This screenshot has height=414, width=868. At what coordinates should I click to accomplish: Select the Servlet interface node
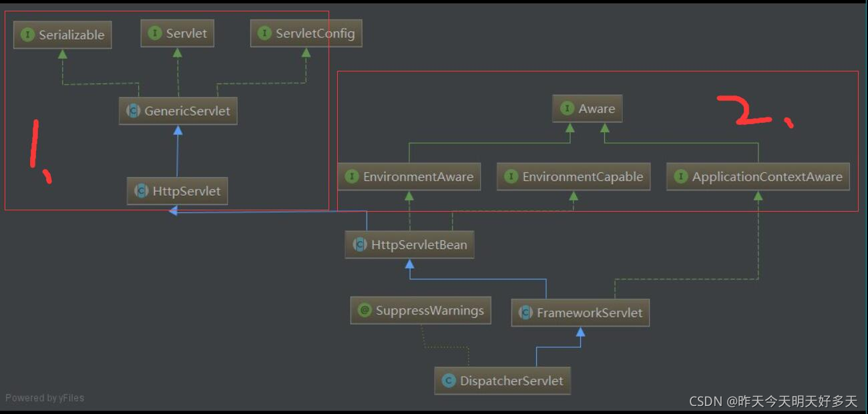(177, 33)
